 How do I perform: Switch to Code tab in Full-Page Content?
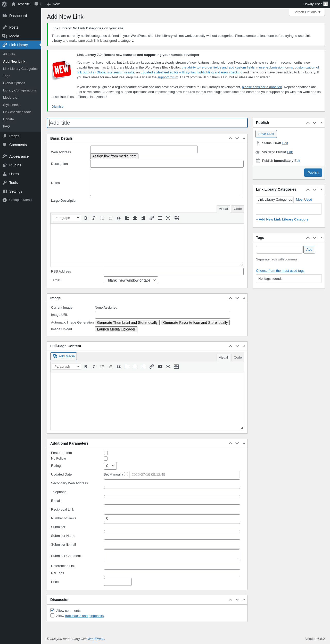coord(238,358)
